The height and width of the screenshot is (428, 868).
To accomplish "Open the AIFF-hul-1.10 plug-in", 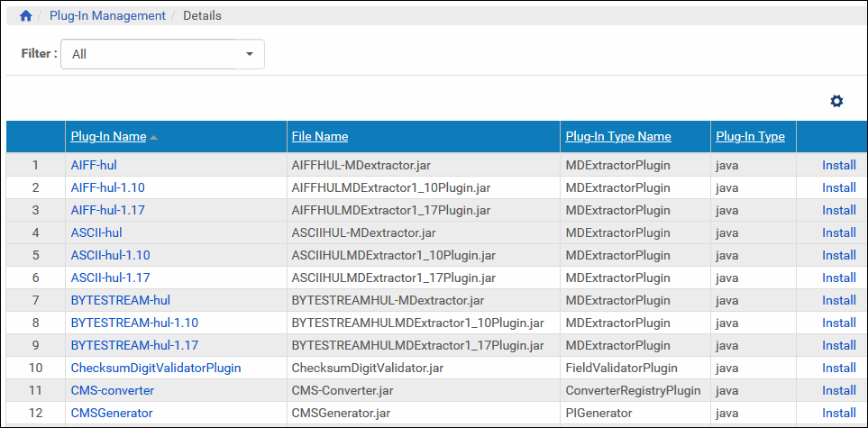I will point(108,187).
